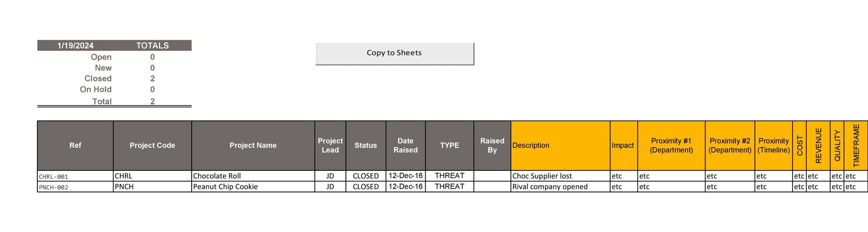Click the Date Raised header cell

[406, 146]
